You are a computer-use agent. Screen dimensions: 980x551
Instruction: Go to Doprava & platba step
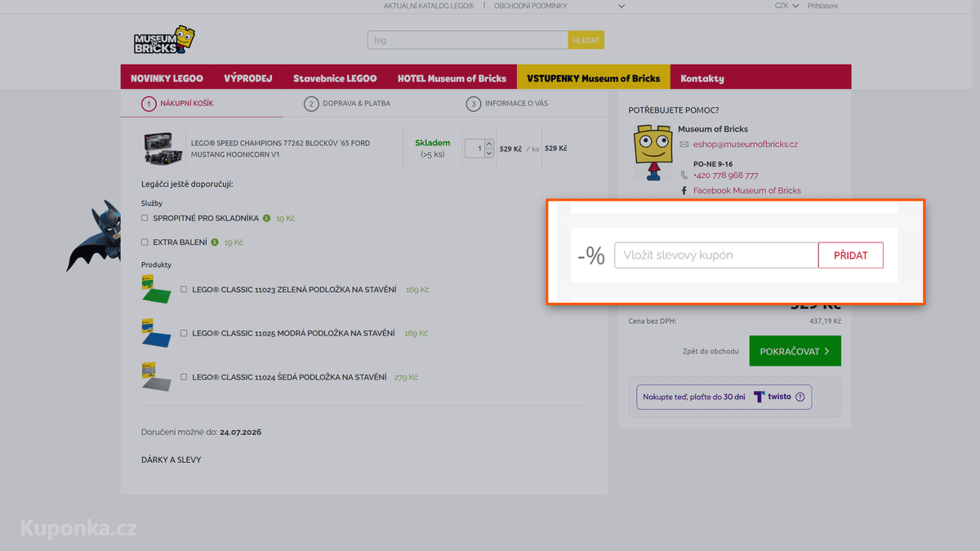(x=347, y=104)
